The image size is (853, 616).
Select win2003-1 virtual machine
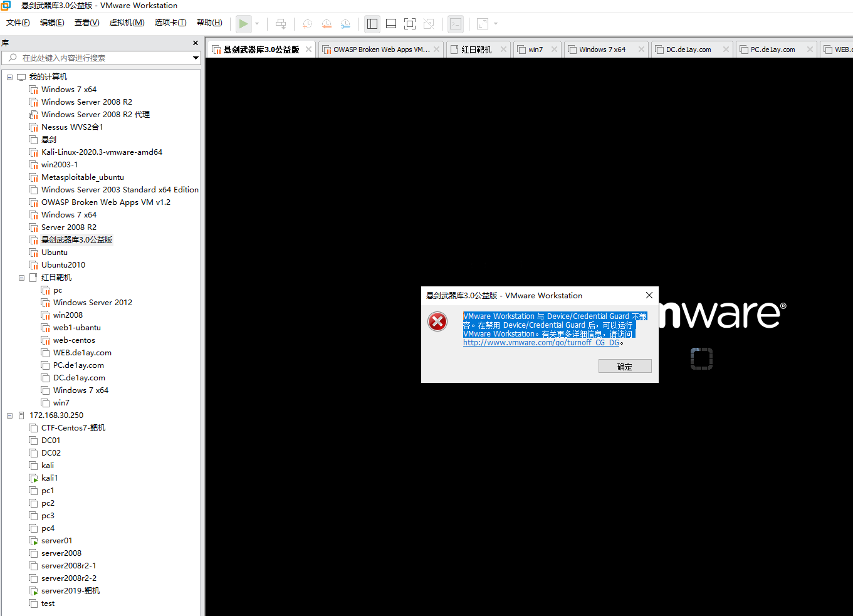[x=60, y=165]
